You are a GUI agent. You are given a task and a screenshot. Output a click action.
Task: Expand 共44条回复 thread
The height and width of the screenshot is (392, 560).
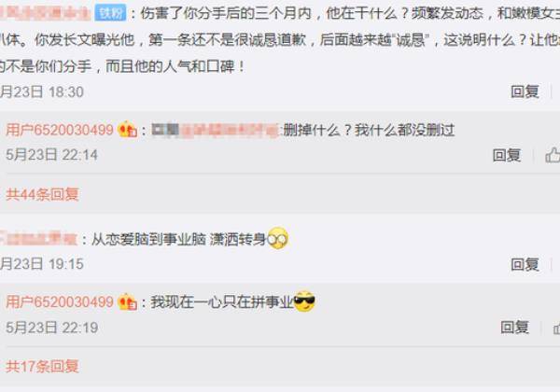(42, 194)
